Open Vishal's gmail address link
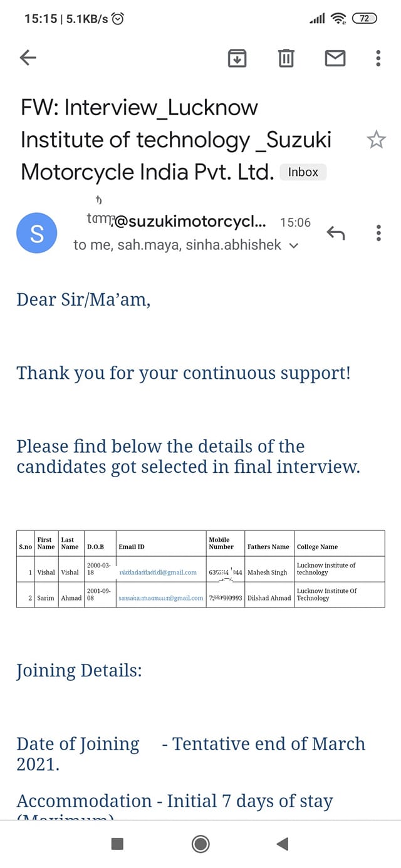This screenshot has width=401, height=868. pos(158,572)
